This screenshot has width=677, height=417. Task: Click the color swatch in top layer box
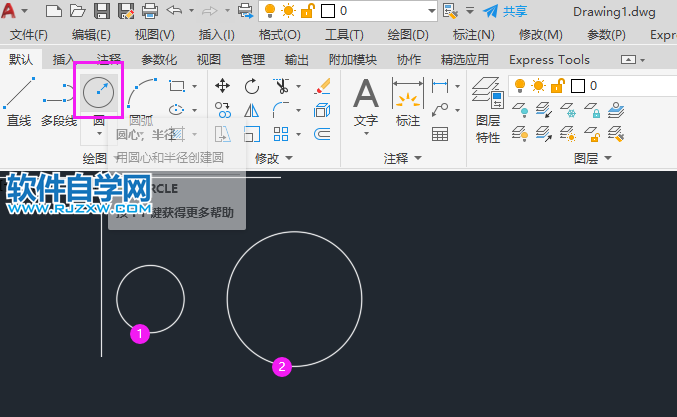(328, 11)
